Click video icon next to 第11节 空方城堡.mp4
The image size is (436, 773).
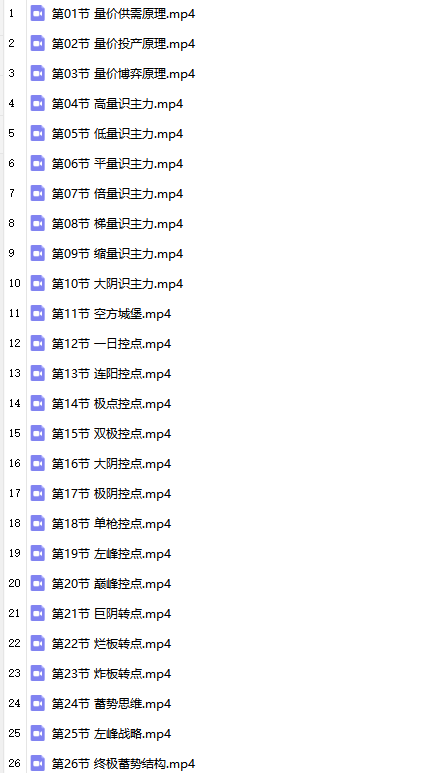tap(37, 313)
